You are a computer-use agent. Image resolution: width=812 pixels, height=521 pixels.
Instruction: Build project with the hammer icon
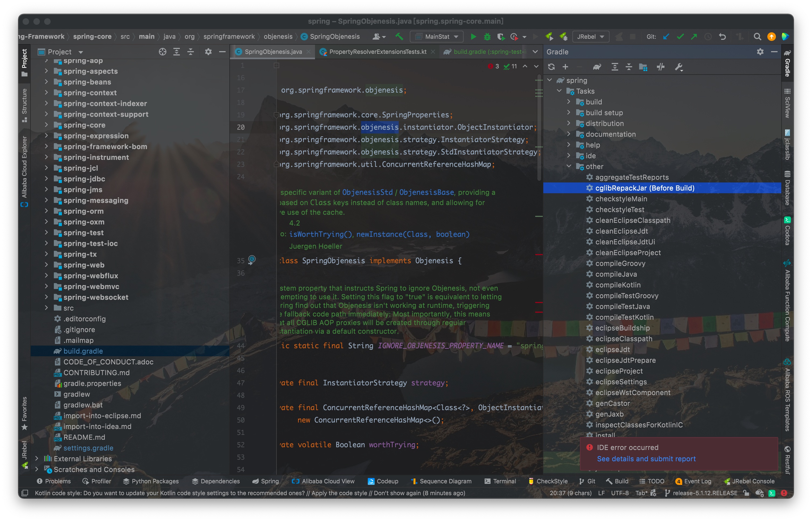pos(399,37)
